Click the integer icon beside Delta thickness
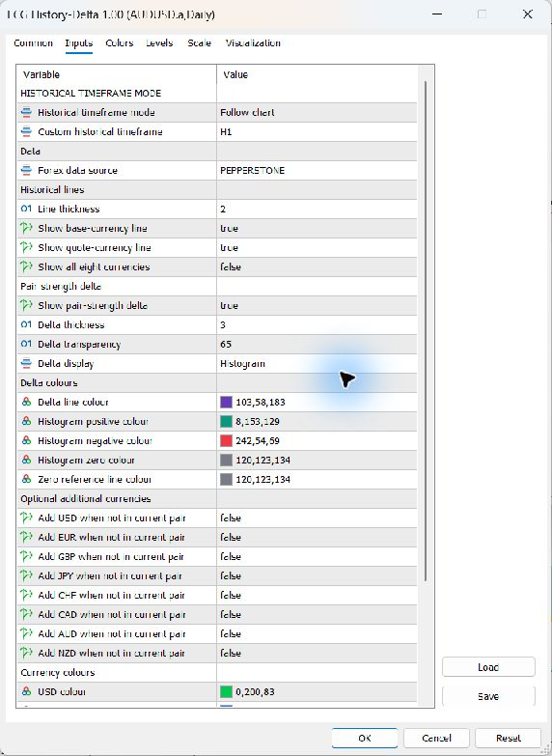The width and height of the screenshot is (552, 756). pyautogui.click(x=26, y=324)
